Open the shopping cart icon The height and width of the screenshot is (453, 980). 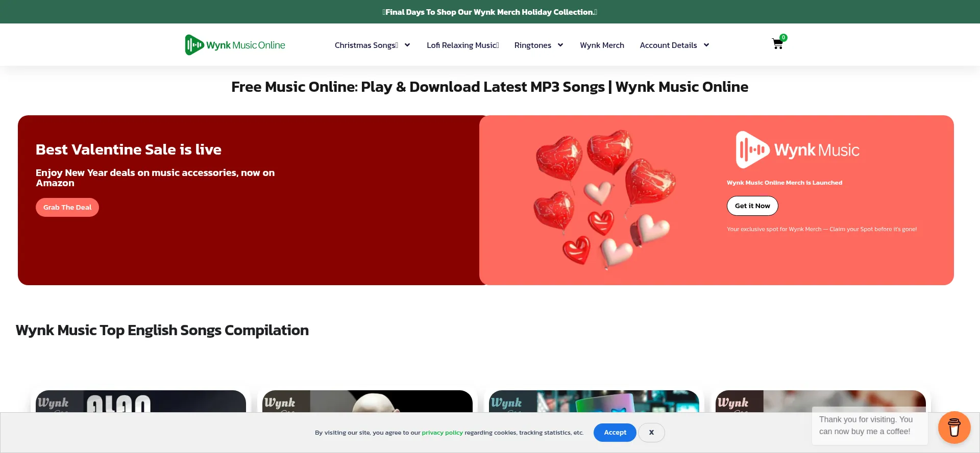point(777,44)
